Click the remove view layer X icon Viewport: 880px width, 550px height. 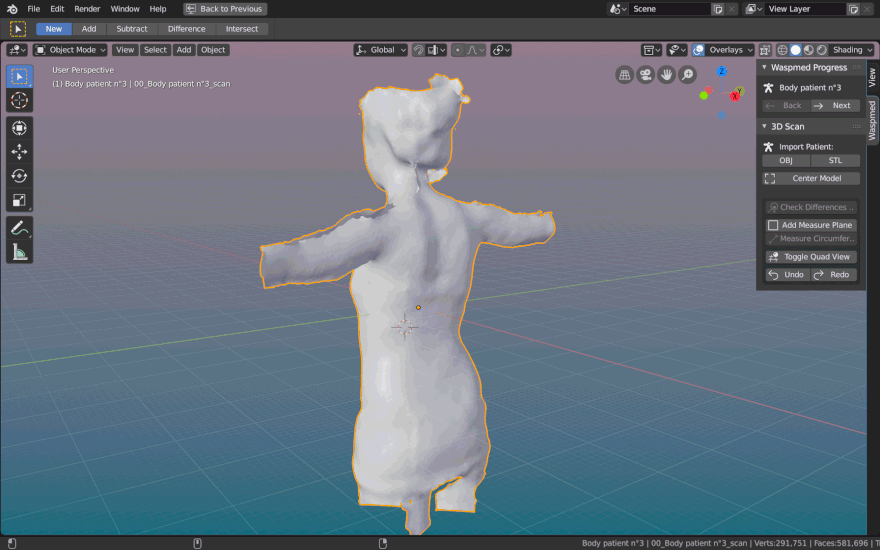pos(867,9)
